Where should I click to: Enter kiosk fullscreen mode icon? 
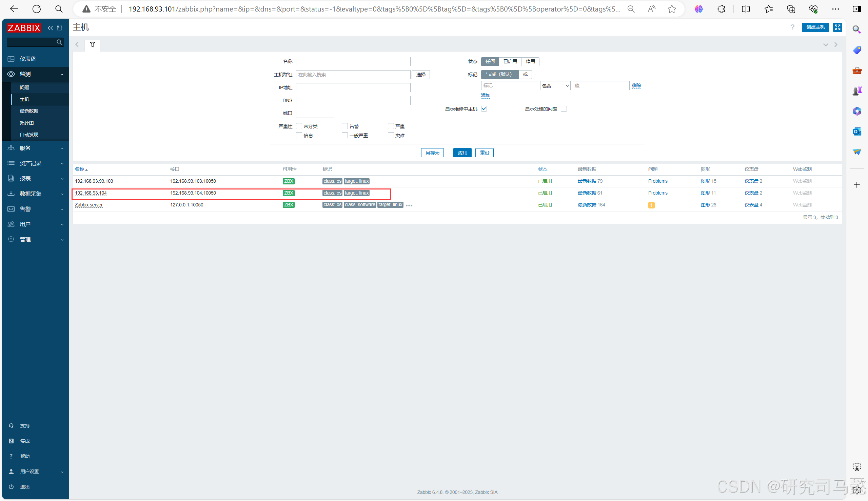[837, 27]
